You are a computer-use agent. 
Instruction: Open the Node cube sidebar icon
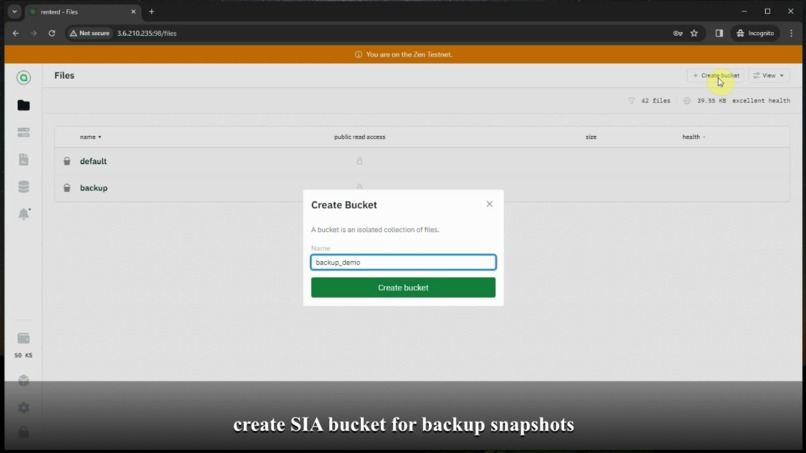coord(24,380)
